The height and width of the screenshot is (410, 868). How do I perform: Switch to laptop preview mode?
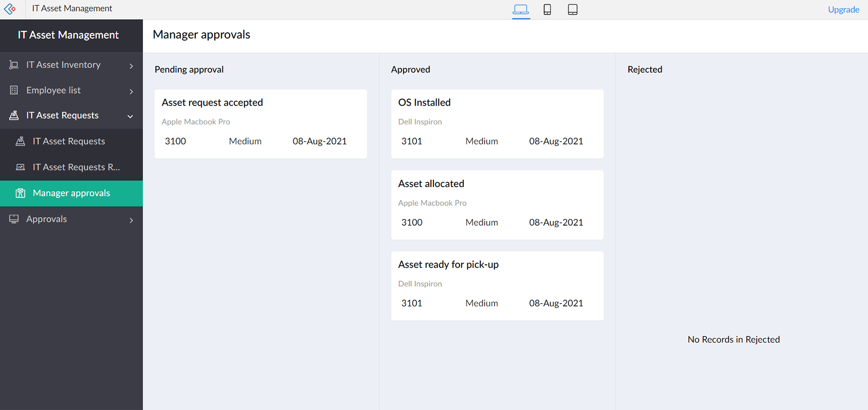pos(521,9)
